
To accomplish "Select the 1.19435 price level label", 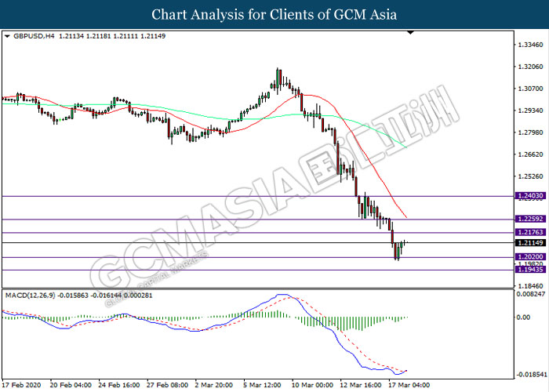I will (530, 269).
